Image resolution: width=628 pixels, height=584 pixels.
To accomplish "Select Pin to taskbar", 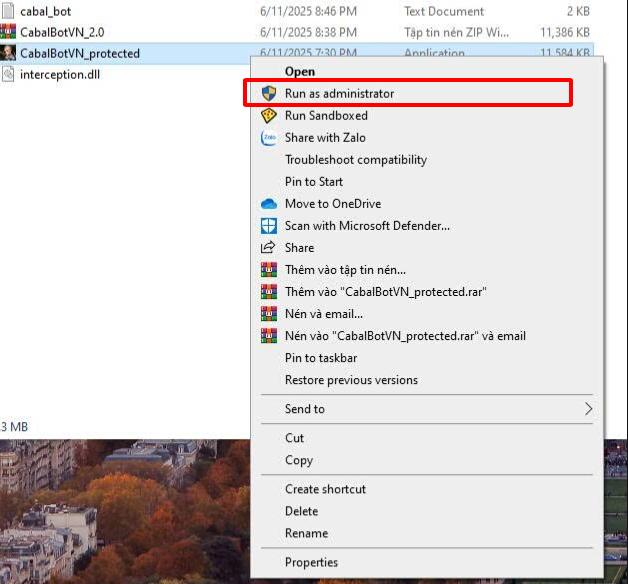I will pos(321,358).
